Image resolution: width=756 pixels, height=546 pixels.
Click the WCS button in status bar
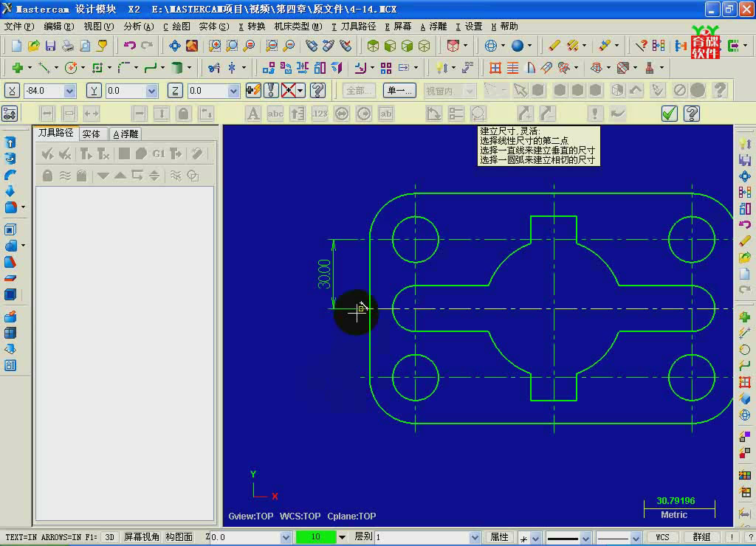coord(662,537)
